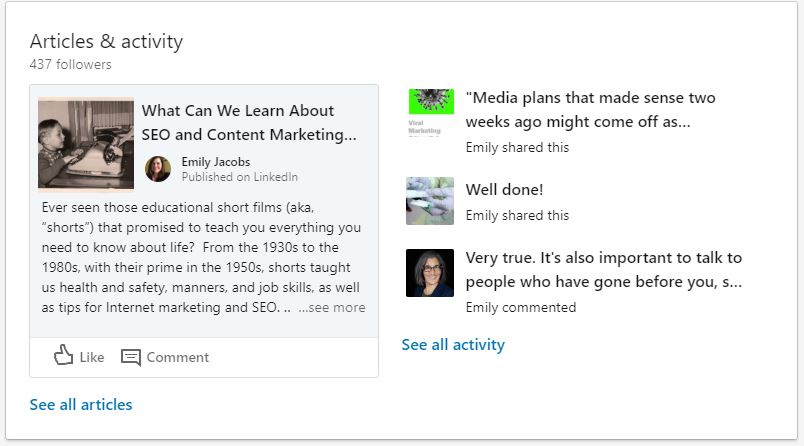Click 'Emily shared this' under the Media plans post
This screenshot has height=446, width=804.
tap(517, 148)
